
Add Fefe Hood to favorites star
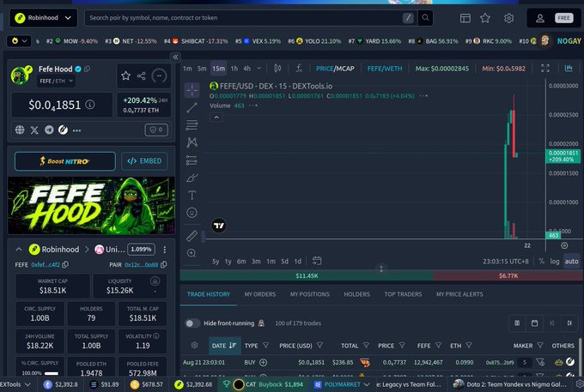pos(126,75)
